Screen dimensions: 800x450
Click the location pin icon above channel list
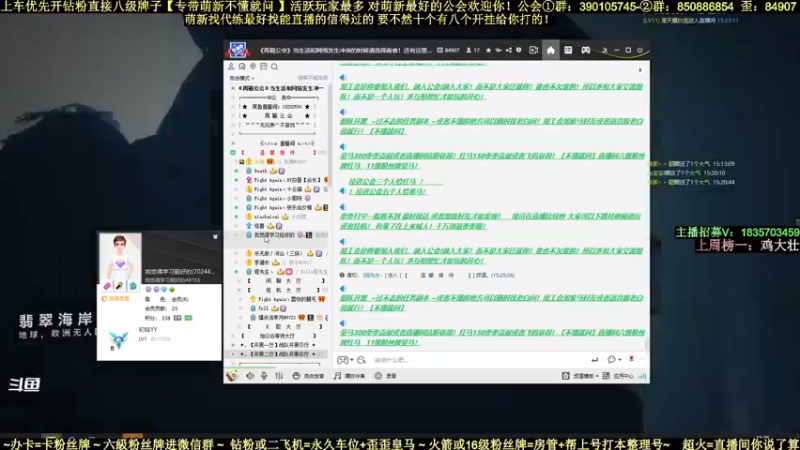click(x=253, y=66)
